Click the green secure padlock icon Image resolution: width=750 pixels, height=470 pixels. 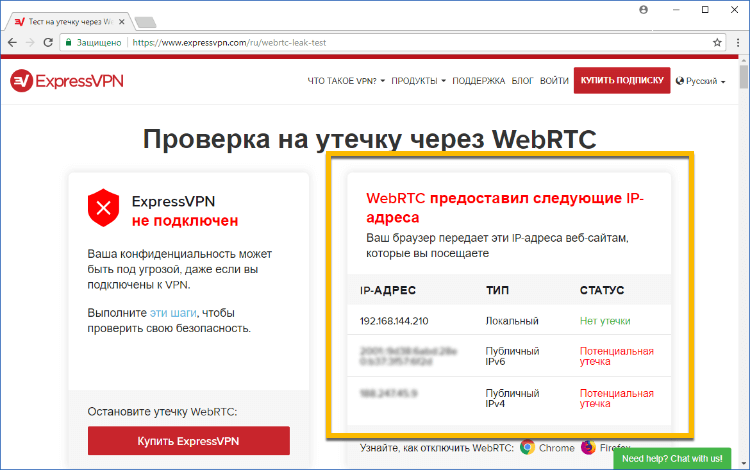point(68,43)
